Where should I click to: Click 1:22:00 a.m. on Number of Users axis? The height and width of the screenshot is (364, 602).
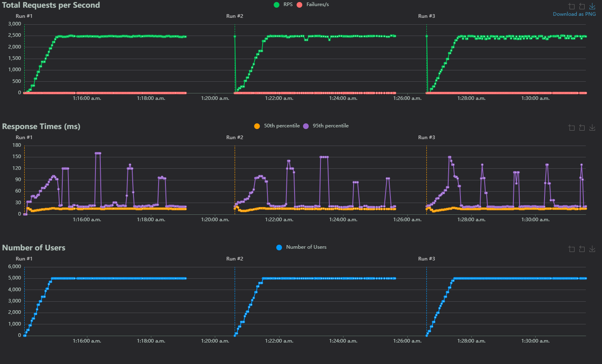pos(279,341)
